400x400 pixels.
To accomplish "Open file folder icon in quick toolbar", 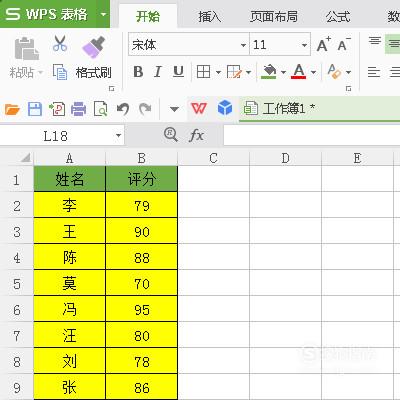I will point(12,109).
